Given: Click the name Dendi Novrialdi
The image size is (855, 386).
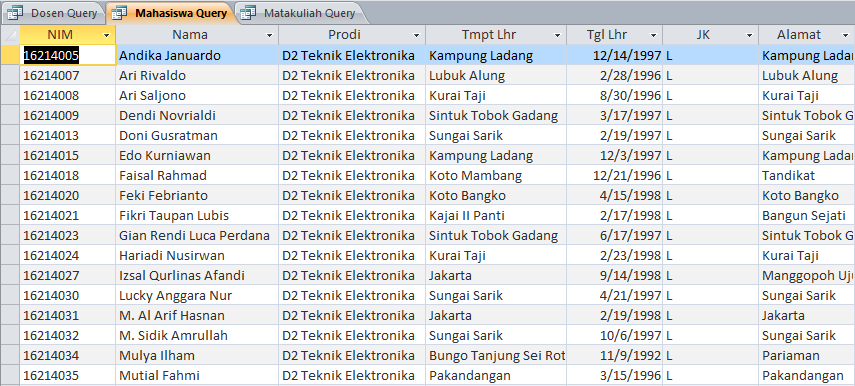Looking at the screenshot, I should [167, 116].
